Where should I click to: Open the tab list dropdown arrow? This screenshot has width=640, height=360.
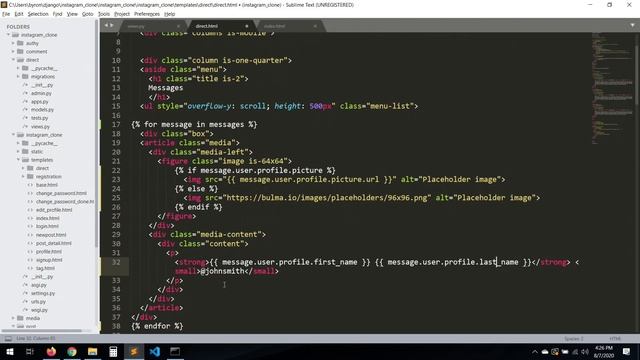coord(632,25)
